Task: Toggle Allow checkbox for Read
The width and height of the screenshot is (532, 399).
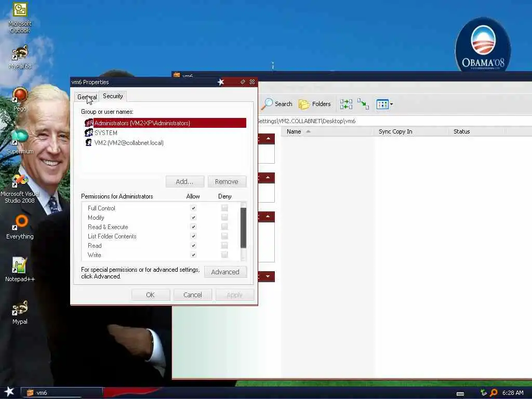Action: [193, 245]
